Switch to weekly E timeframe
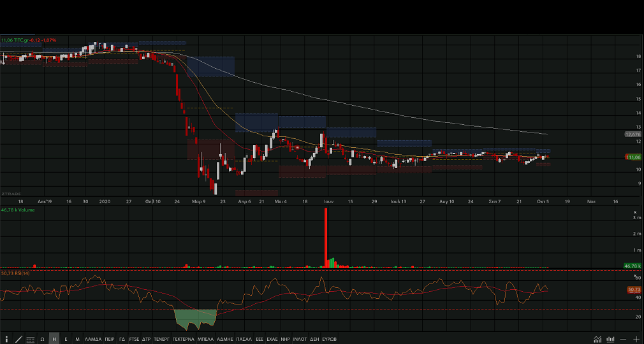Viewport: 644px width, 344px height. 66,339
